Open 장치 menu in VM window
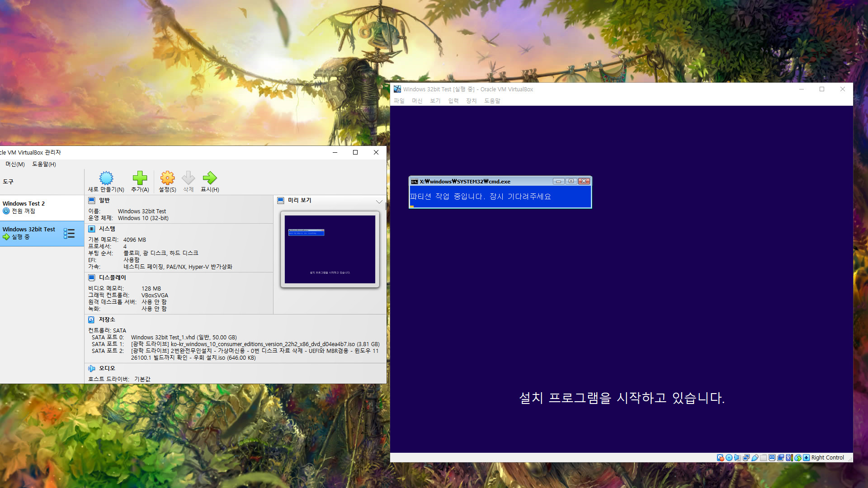Screen dimensions: 868x488 coord(472,101)
